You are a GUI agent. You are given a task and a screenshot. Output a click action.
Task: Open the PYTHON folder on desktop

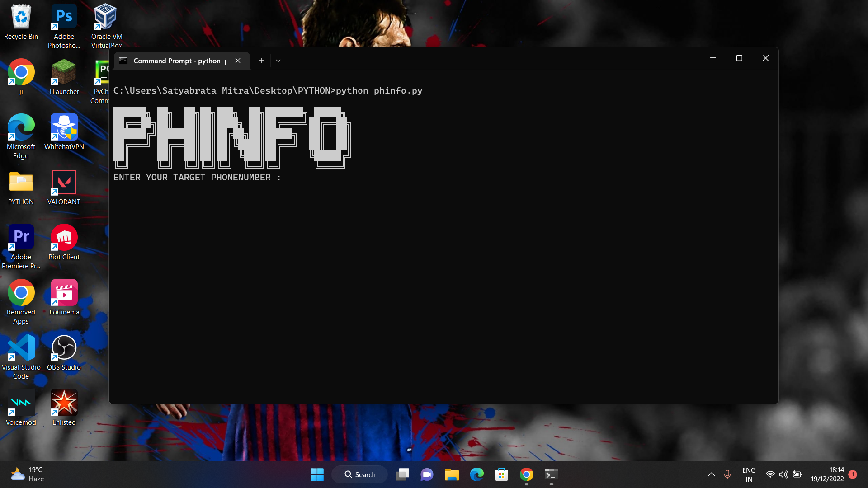pyautogui.click(x=21, y=183)
